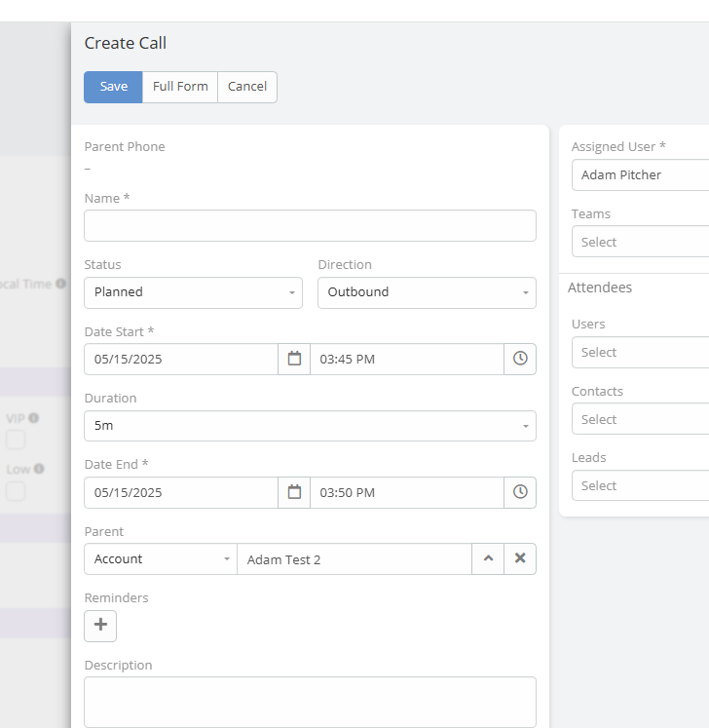Click the Assigned User field Adam Pitcher
Image resolution: width=709 pixels, height=728 pixels.
click(640, 175)
